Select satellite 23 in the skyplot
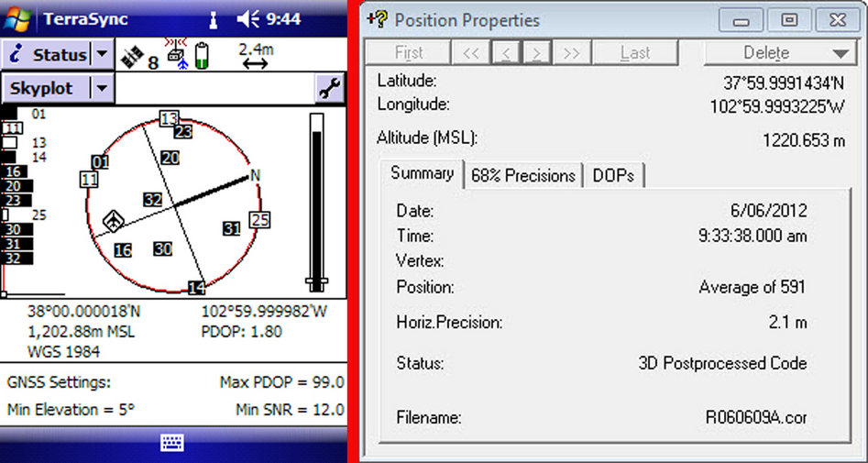 click(x=183, y=132)
